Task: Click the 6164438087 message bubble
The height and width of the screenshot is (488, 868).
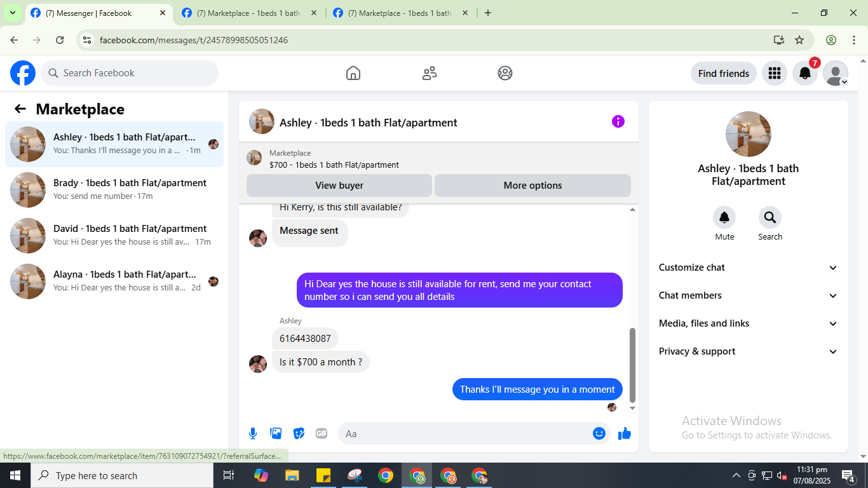Action: (x=305, y=339)
